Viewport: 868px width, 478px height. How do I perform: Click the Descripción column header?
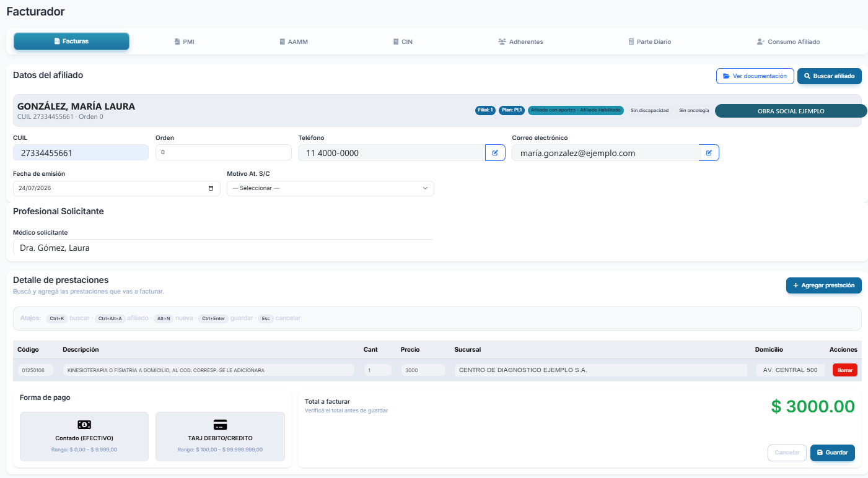point(81,350)
